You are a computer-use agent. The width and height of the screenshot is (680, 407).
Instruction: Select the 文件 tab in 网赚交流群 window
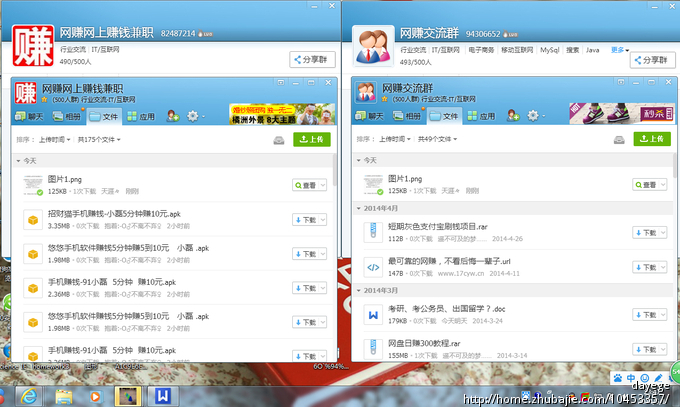click(445, 116)
